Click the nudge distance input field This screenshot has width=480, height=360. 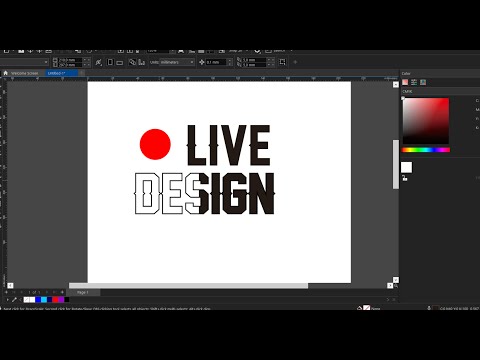216,62
